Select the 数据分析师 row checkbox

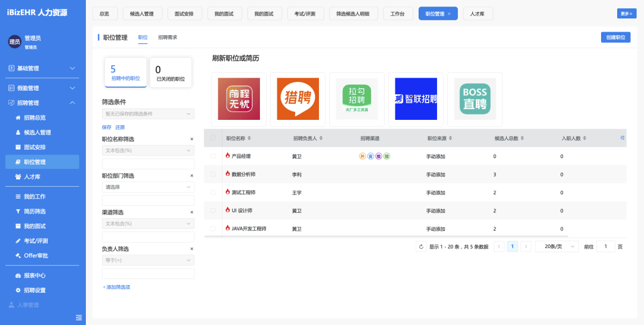coord(213,175)
